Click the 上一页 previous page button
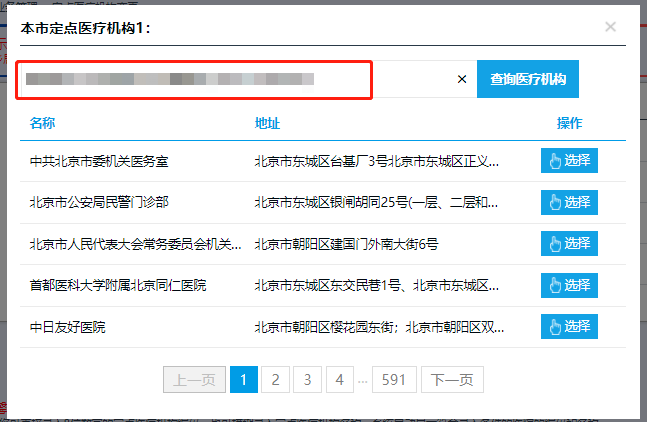This screenshot has width=647, height=422. point(194,380)
